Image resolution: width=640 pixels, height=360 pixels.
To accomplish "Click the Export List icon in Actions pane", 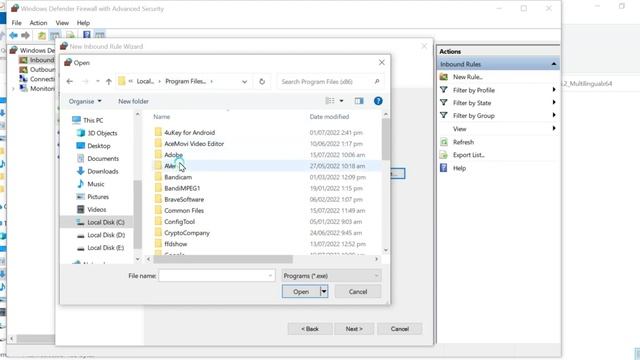I will point(444,155).
